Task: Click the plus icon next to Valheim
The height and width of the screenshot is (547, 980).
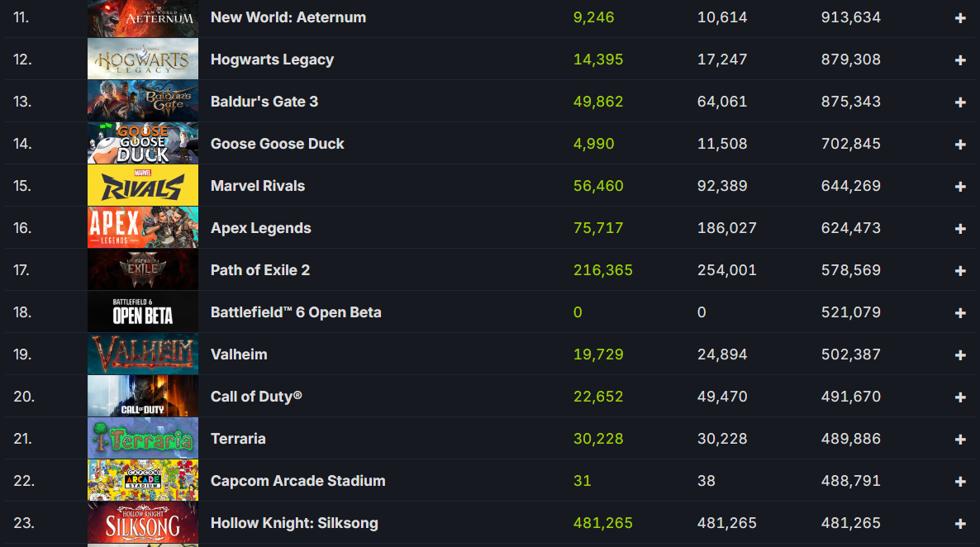Action: coord(960,355)
